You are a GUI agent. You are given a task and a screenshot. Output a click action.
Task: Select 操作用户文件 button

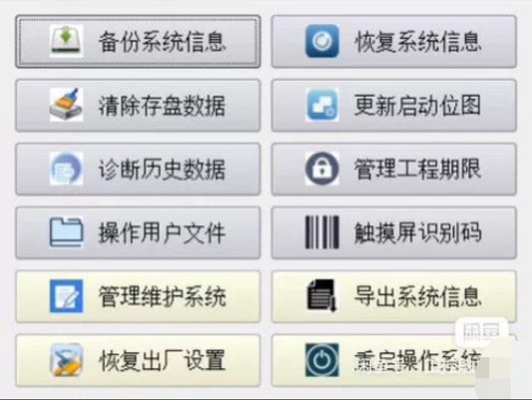click(x=138, y=233)
